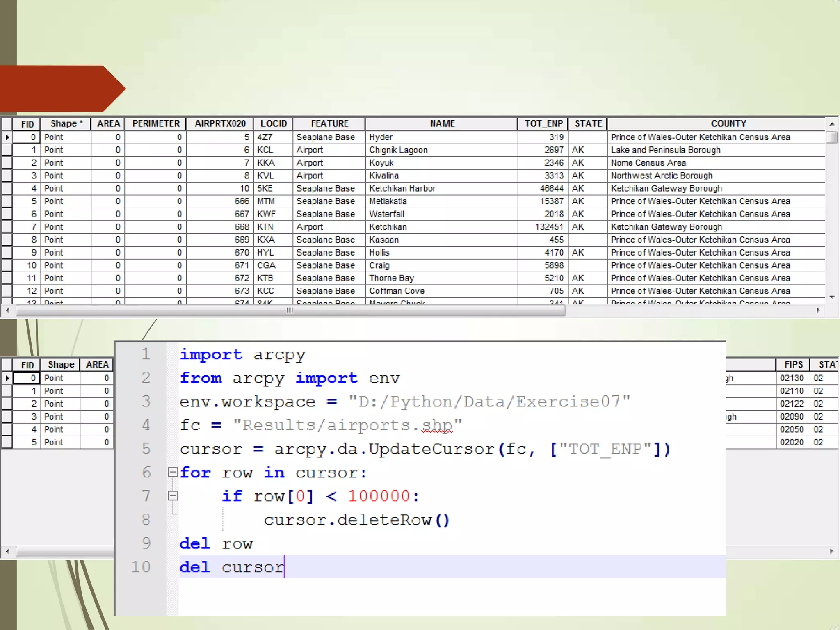Click Lake and Peninsula Borough county cell
Viewport: 840px width, 630px height.
click(716, 150)
